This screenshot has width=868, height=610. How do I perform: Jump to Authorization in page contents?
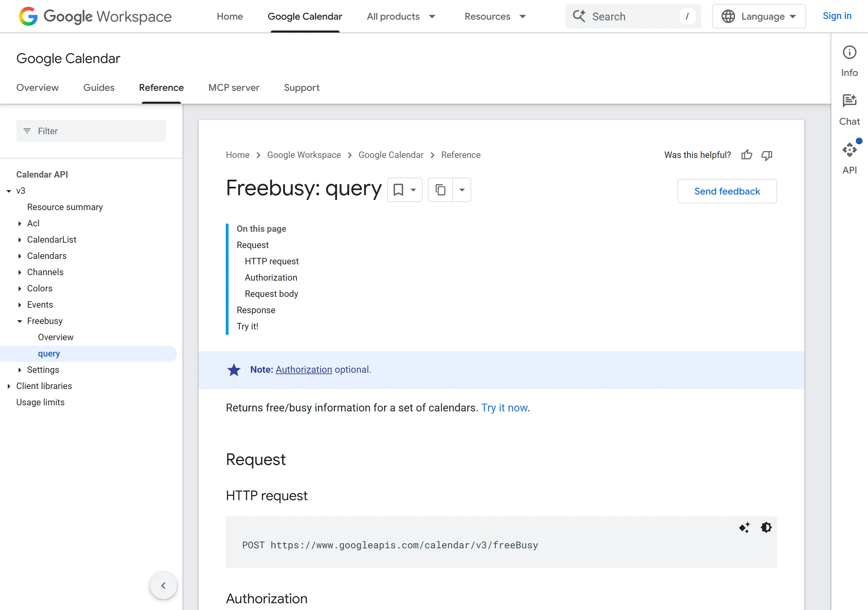(x=271, y=278)
